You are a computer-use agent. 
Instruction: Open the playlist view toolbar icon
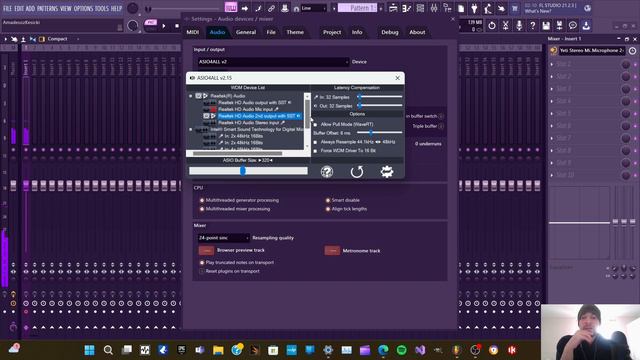(393, 8)
